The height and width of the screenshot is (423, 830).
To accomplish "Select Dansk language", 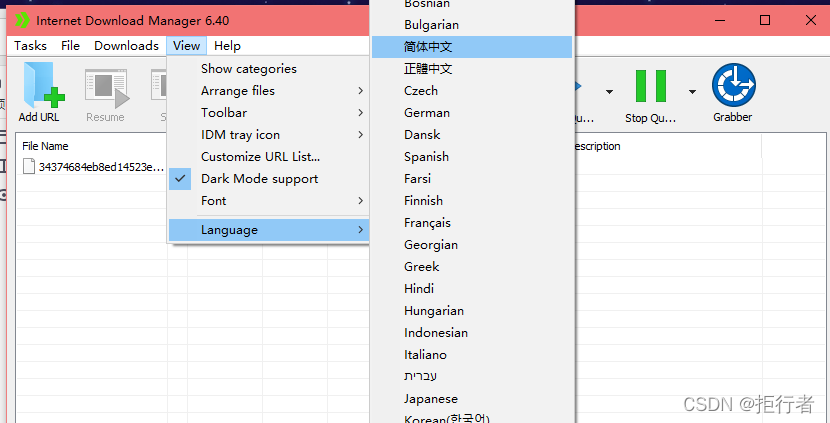I will [x=472, y=135].
